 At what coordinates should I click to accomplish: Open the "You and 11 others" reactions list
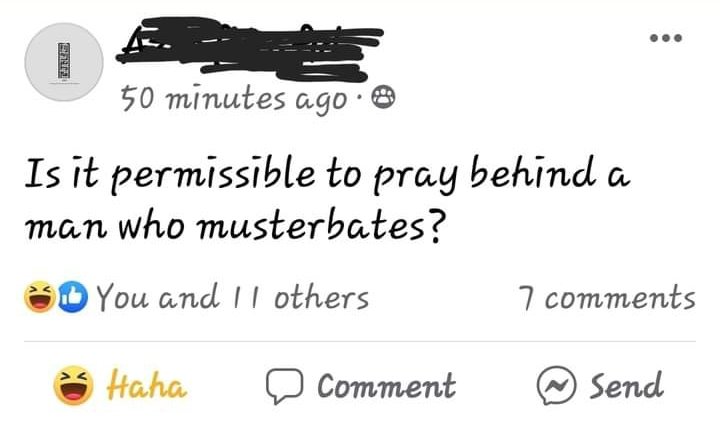[x=233, y=297]
